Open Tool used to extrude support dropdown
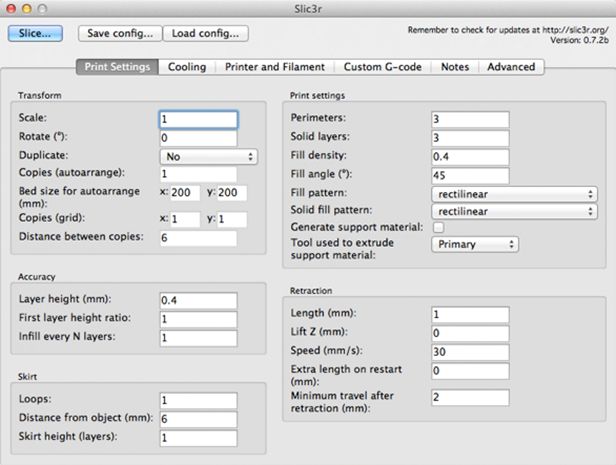The image size is (616, 465). click(475, 244)
